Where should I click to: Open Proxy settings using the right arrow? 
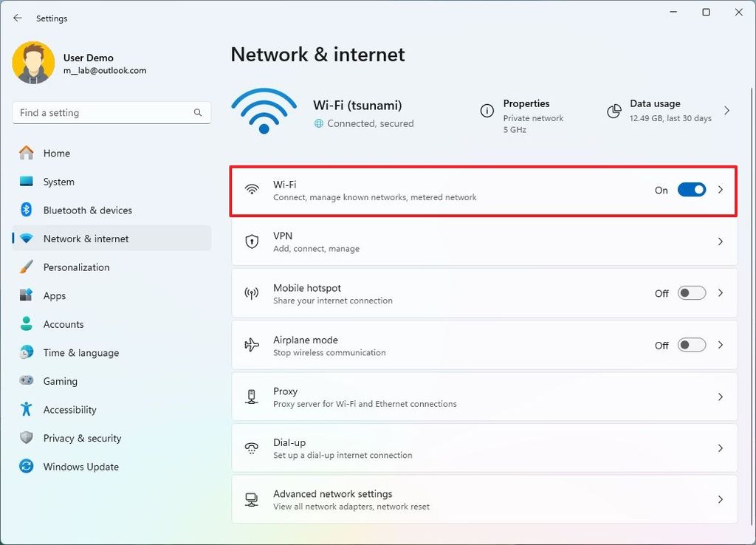(x=720, y=396)
